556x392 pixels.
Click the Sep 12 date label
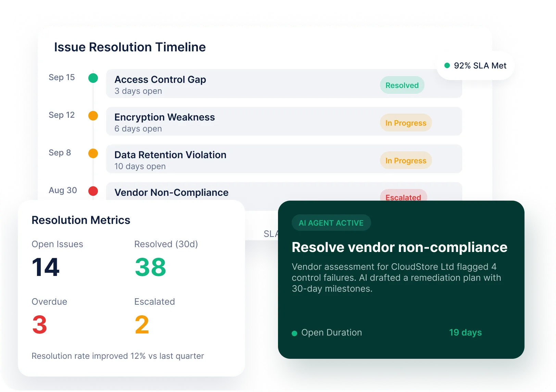click(x=62, y=115)
